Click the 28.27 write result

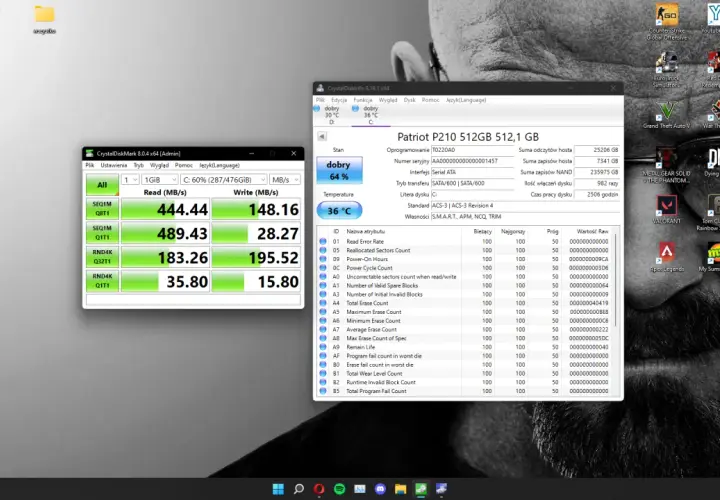pos(256,233)
